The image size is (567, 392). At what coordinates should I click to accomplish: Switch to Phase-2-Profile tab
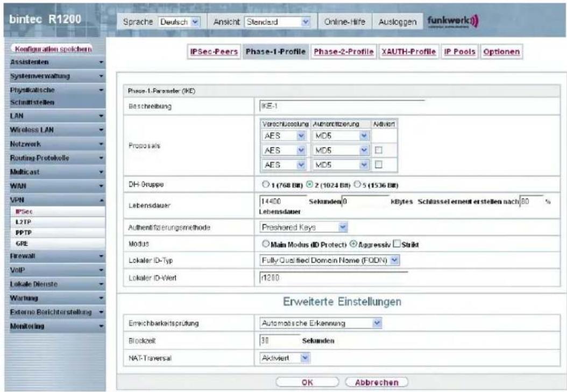coord(344,52)
